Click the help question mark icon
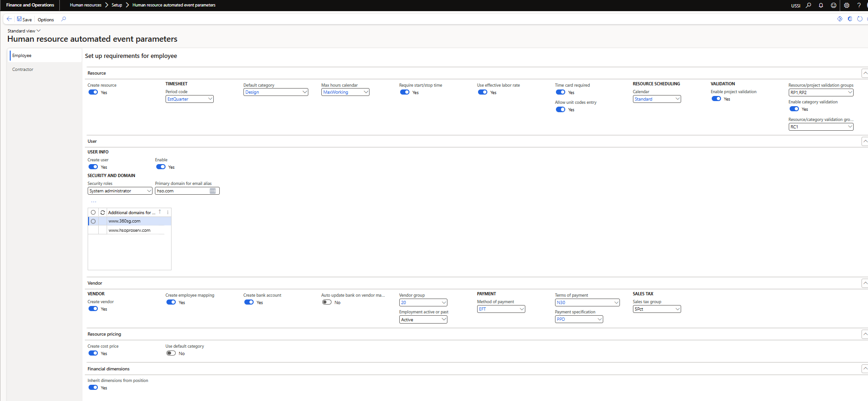This screenshot has height=401, width=868. tap(859, 6)
